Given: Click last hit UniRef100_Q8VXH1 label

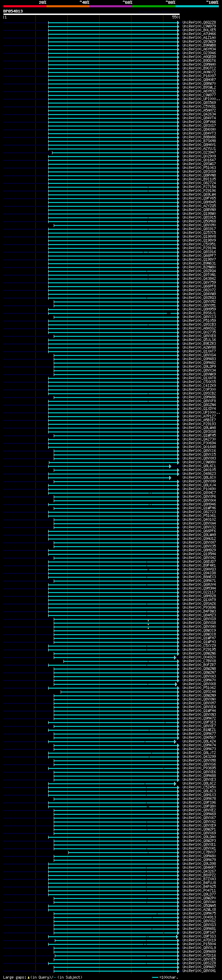Looking at the screenshot, I should pyautogui.click(x=199, y=971).
